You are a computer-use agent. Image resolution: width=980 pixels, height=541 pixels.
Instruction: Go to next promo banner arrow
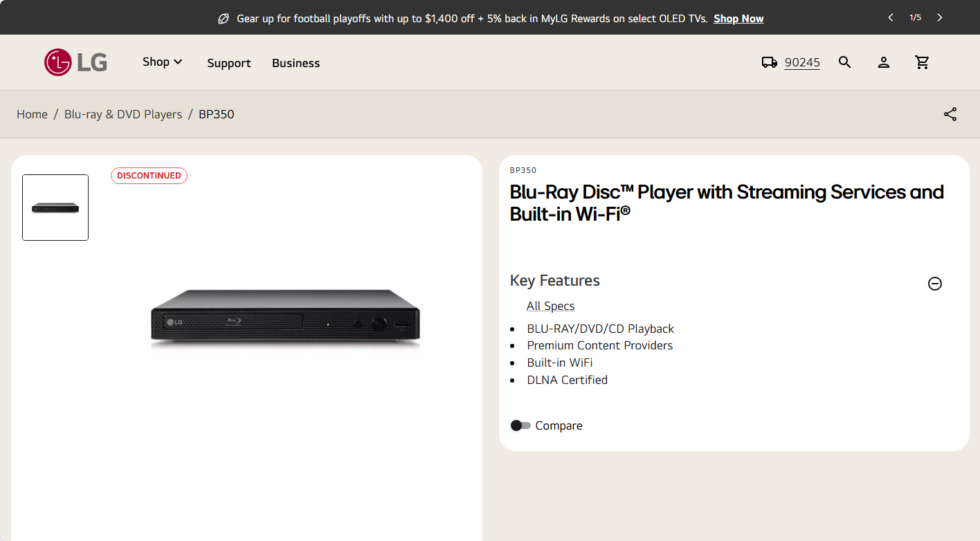click(x=939, y=17)
